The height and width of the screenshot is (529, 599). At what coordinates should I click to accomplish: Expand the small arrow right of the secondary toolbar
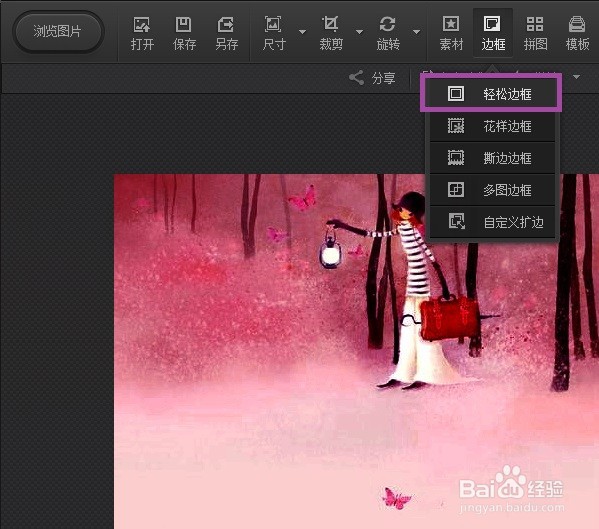576,77
